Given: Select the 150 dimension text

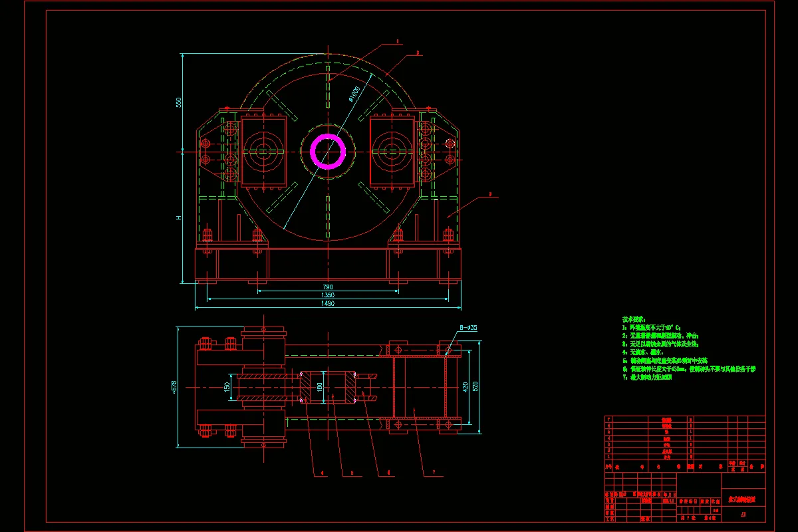Looking at the screenshot, I should pyautogui.click(x=227, y=387).
